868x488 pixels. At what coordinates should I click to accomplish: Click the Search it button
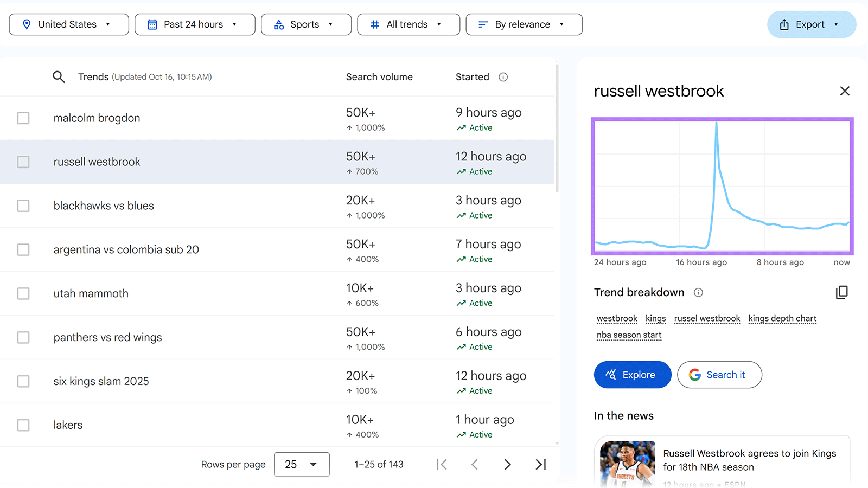pyautogui.click(x=719, y=375)
